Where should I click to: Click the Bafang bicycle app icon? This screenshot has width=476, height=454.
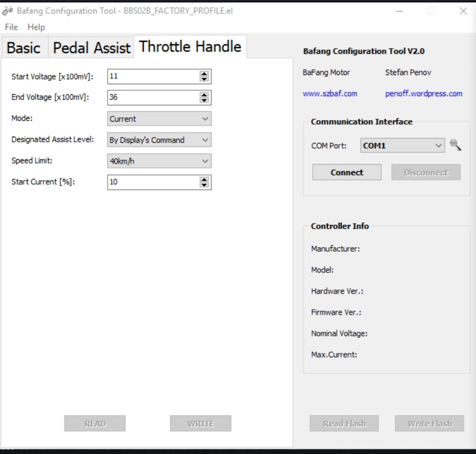pos(8,11)
